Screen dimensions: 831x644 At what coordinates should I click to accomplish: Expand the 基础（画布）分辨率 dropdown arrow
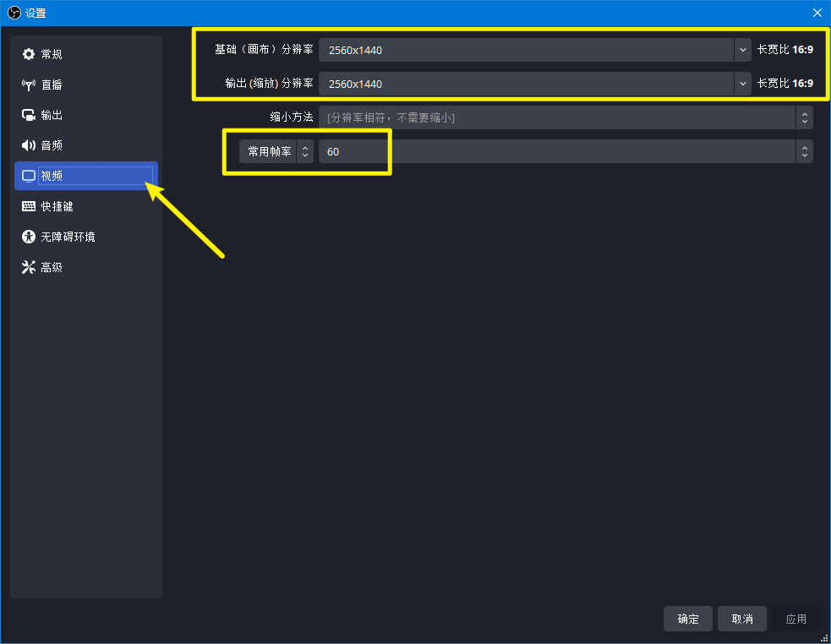pyautogui.click(x=742, y=50)
